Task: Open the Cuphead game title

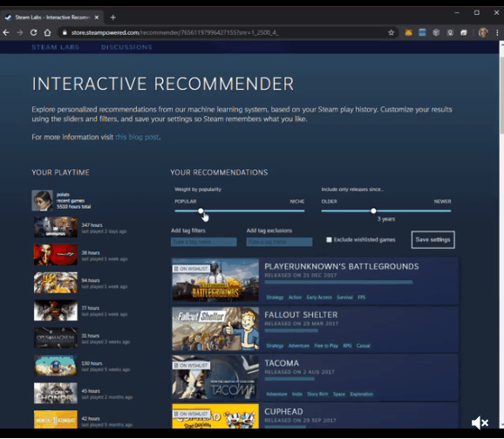Action: coord(283,412)
